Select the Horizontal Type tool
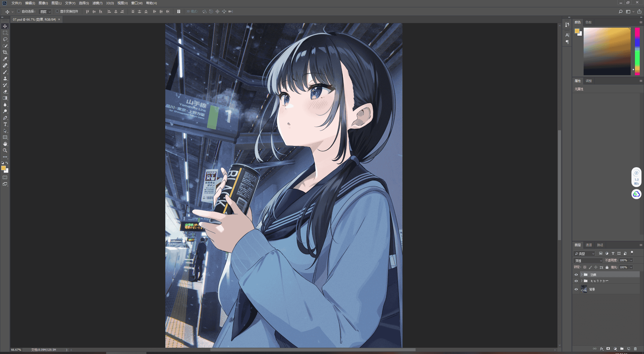644x354 pixels. (x=5, y=124)
